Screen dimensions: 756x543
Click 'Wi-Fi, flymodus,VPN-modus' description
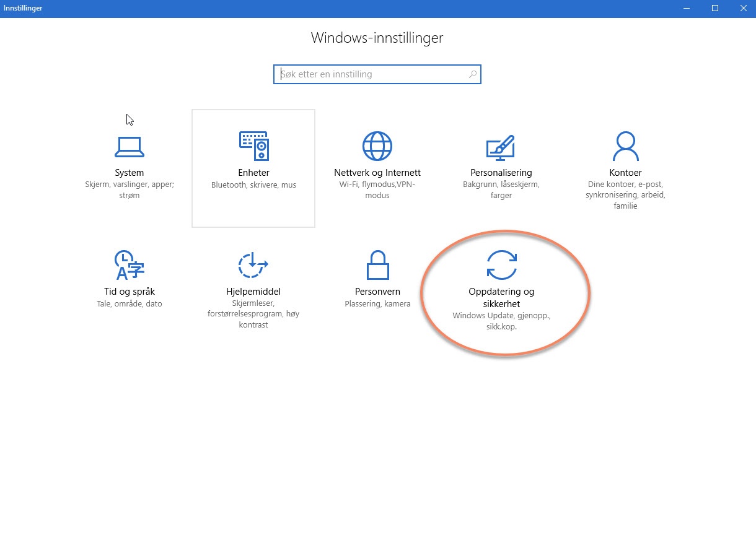click(377, 190)
